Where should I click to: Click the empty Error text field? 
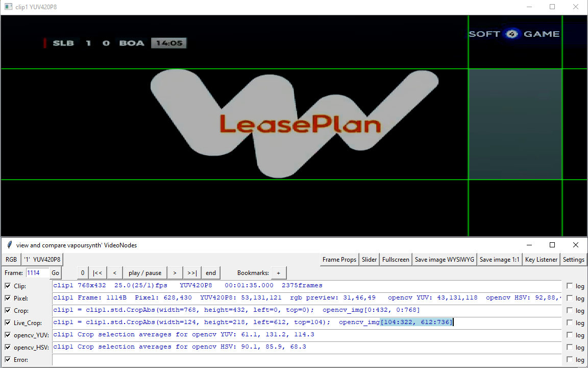(307, 360)
